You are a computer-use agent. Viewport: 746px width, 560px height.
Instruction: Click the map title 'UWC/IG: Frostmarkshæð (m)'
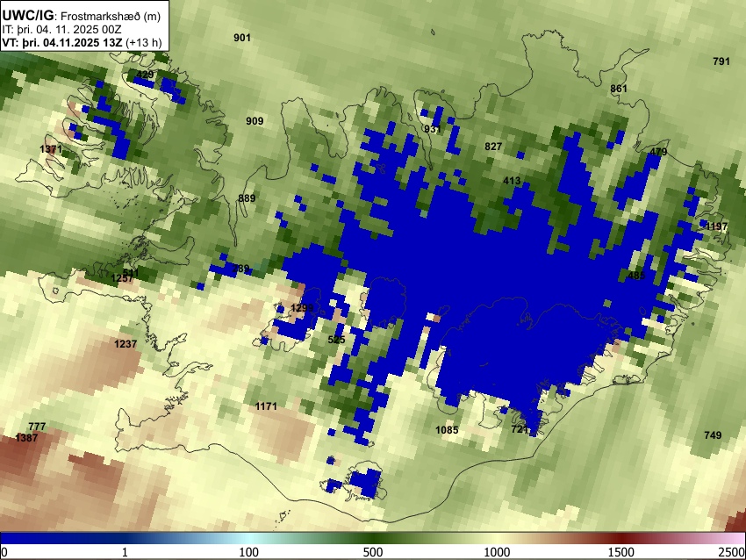click(82, 16)
